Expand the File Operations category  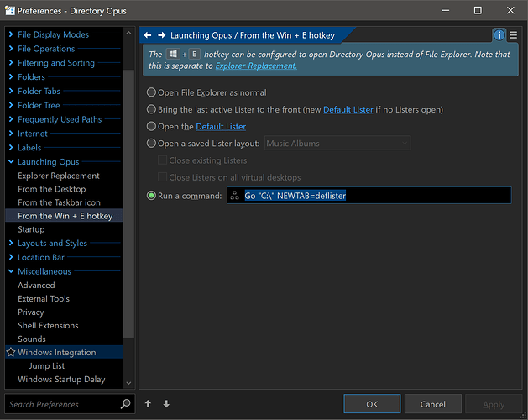[11, 49]
